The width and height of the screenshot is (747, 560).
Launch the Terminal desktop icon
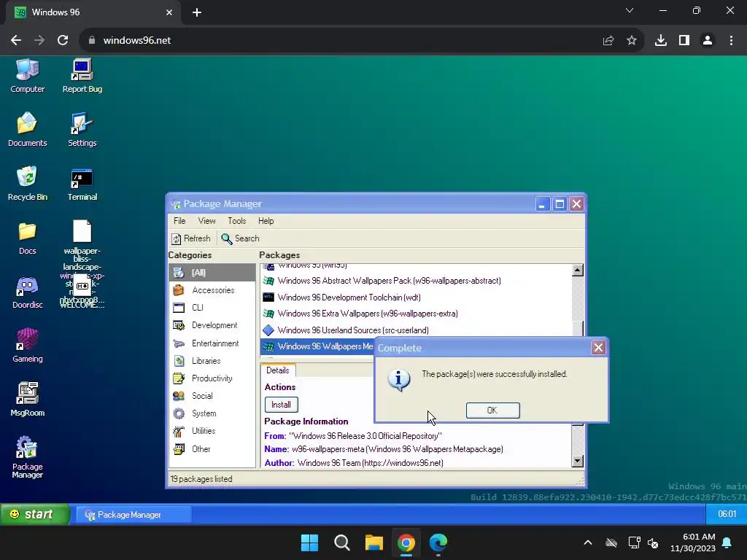click(82, 183)
